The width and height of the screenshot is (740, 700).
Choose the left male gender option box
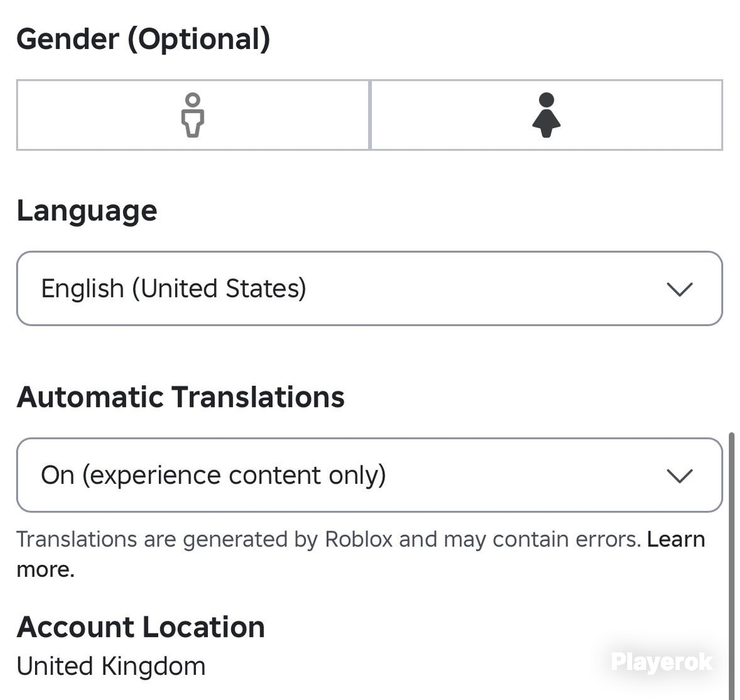193,115
